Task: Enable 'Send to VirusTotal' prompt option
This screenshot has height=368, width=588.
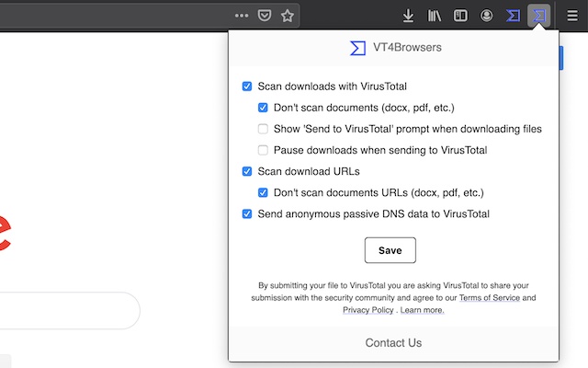Action: click(264, 129)
